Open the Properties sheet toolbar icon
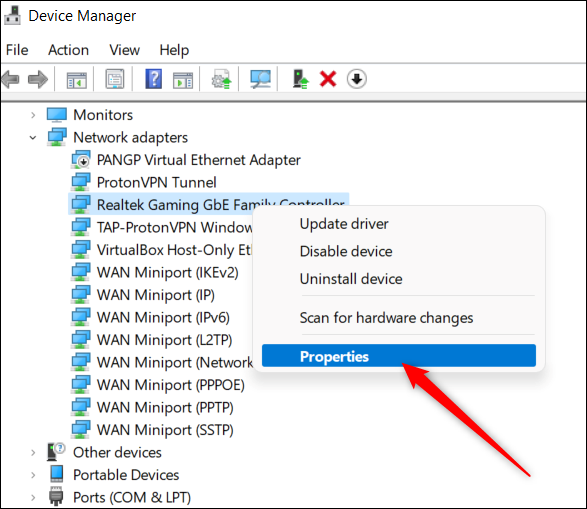 (115, 79)
